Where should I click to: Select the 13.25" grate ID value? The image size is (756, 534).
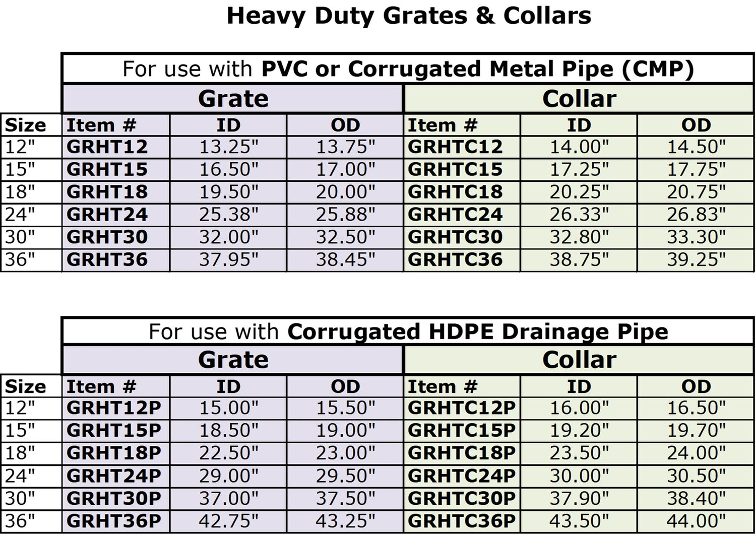click(x=228, y=147)
